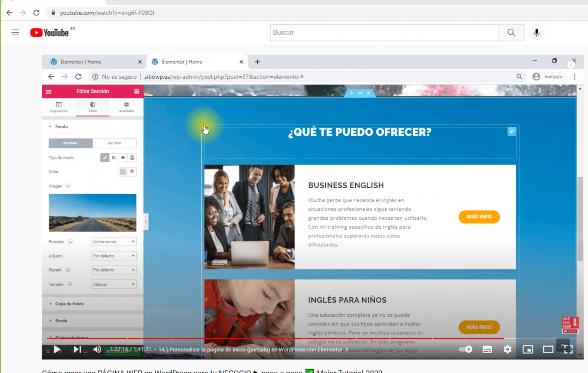Toggle subtitles captions button
This screenshot has height=373, width=588.
coord(487,350)
